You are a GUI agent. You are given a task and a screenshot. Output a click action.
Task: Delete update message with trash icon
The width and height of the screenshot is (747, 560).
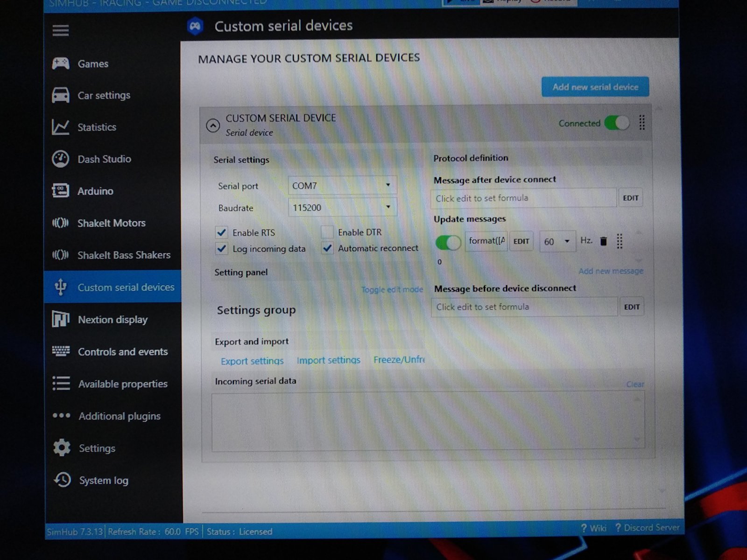click(x=603, y=241)
